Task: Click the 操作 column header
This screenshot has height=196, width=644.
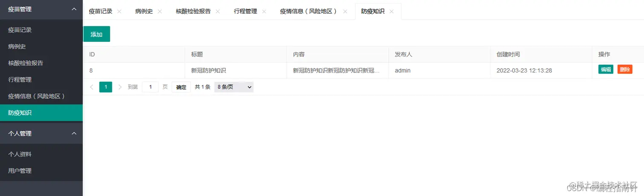Action: pyautogui.click(x=618, y=55)
